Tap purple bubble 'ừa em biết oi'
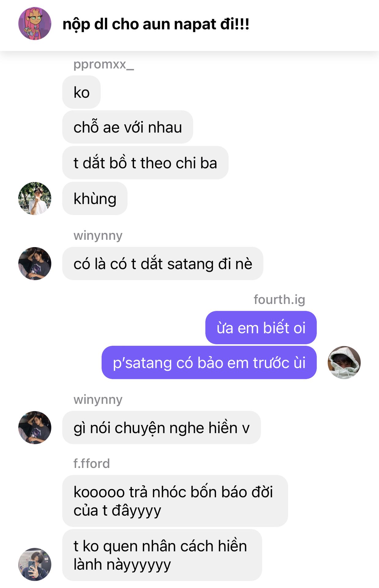 [x=261, y=328]
